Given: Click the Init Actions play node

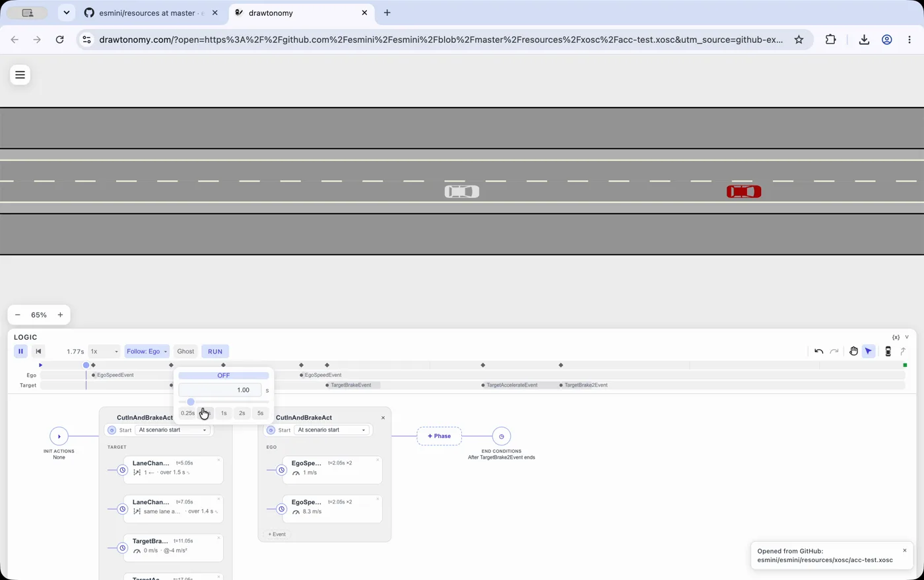Looking at the screenshot, I should coord(59,436).
